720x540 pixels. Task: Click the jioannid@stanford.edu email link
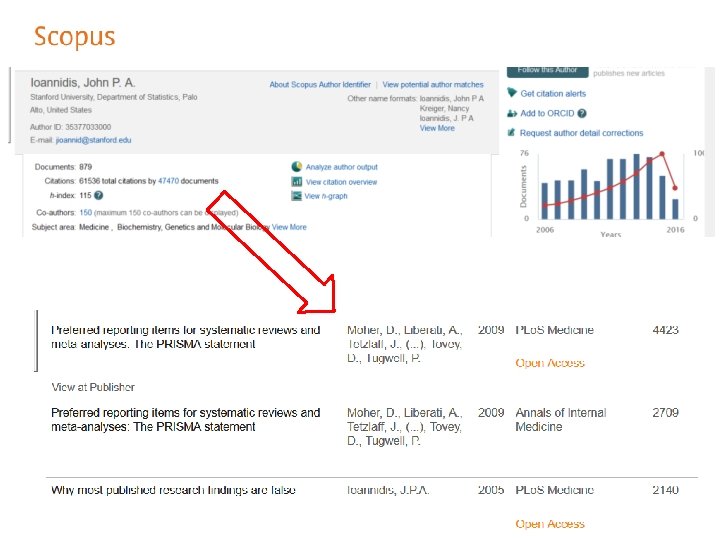[93, 140]
